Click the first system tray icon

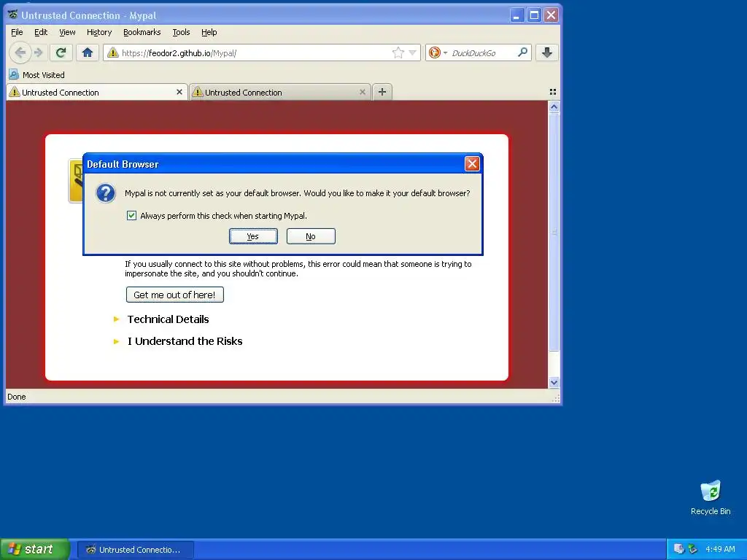point(679,549)
